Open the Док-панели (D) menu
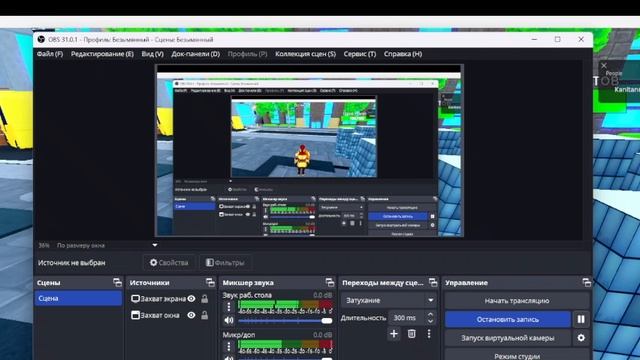This screenshot has height=360, width=640. (x=196, y=54)
